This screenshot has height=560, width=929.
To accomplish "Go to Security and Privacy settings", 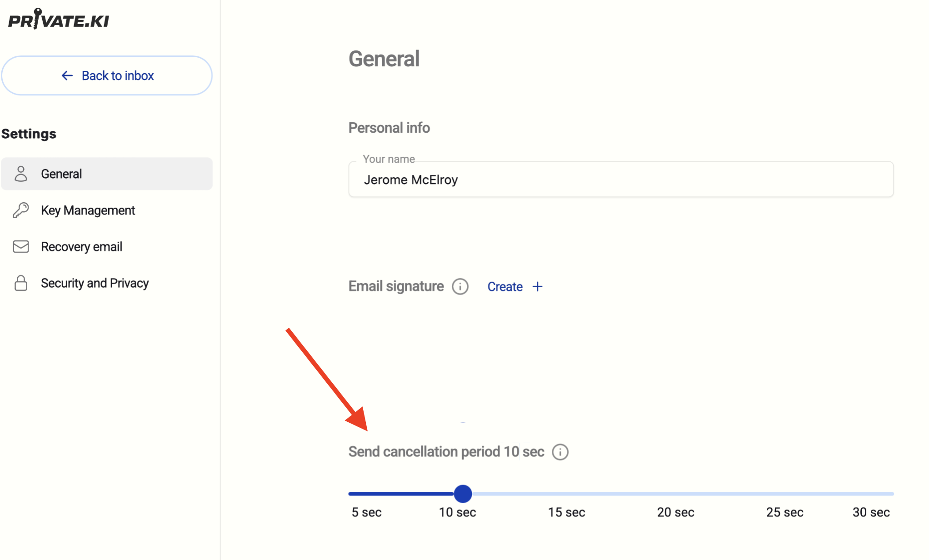I will click(x=95, y=283).
